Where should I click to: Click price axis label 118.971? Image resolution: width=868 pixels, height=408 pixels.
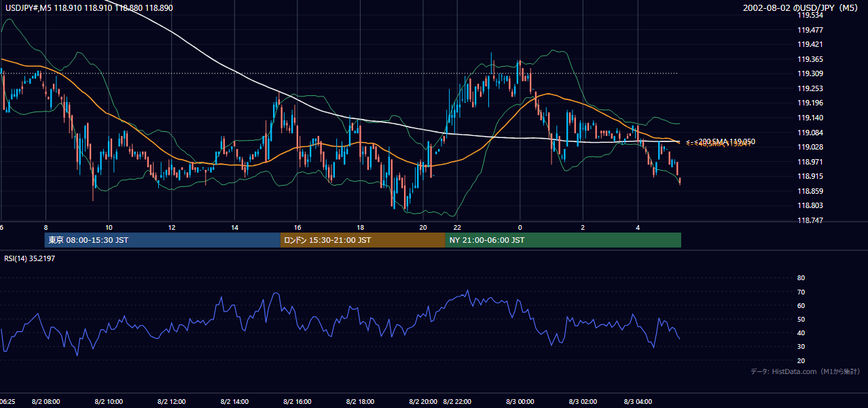tap(811, 162)
